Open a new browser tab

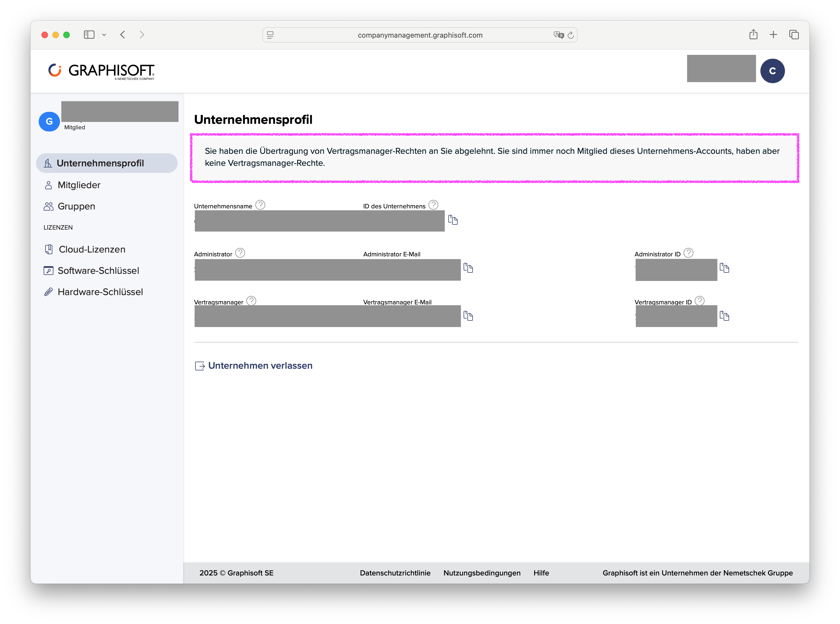point(773,35)
